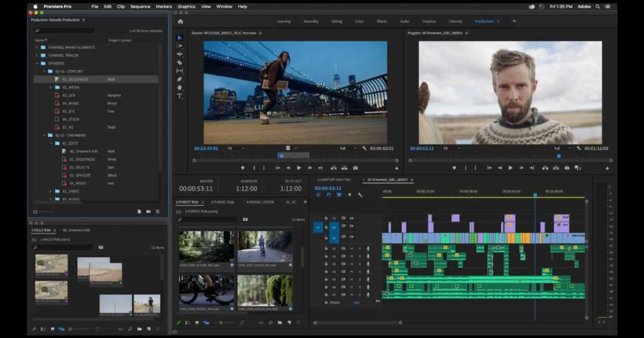Select the Track Select Forward tool
Viewport: 644px width, 338px height.
(x=179, y=46)
